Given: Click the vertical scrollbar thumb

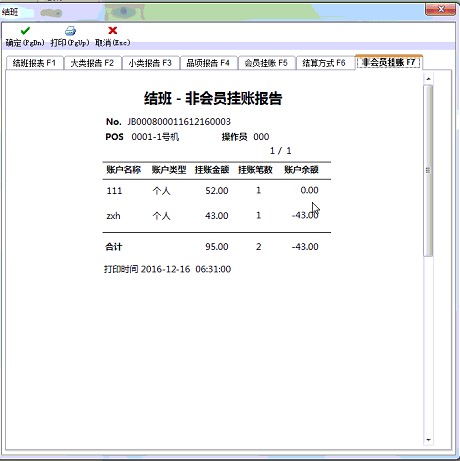Looking at the screenshot, I should point(428,171).
